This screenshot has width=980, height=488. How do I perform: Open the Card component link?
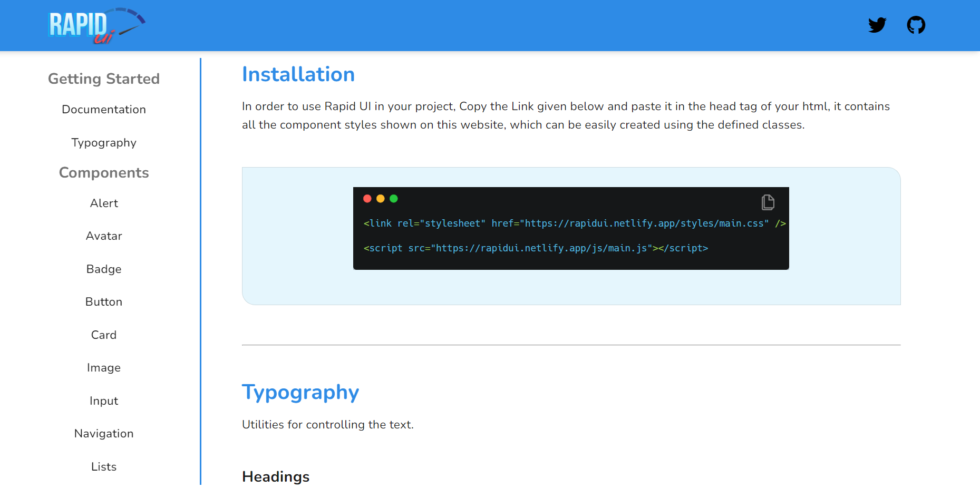coord(104,335)
